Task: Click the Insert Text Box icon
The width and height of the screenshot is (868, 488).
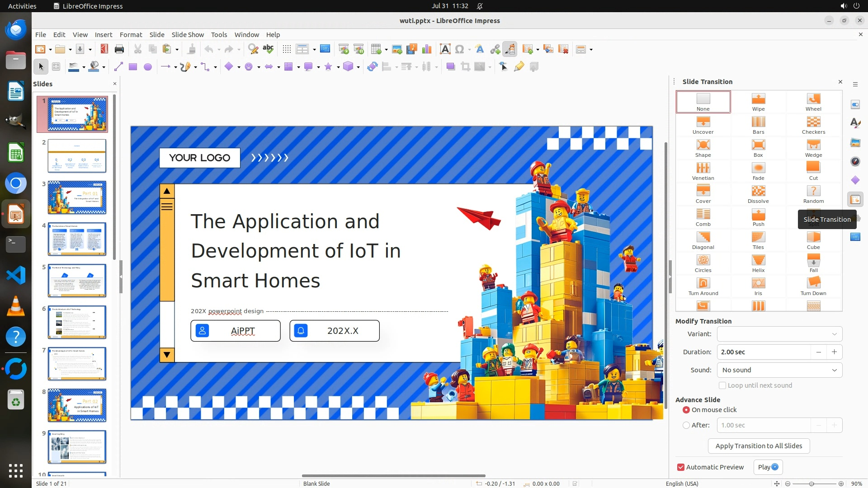Action: pos(445,49)
